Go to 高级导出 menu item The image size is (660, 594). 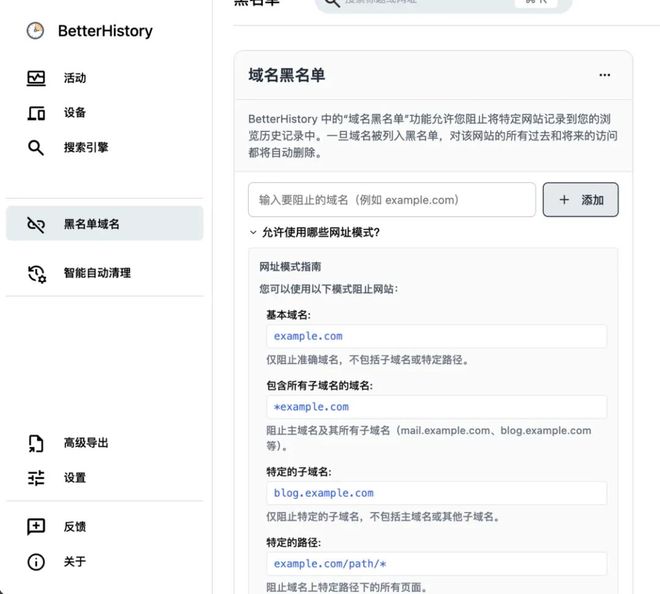(86, 443)
